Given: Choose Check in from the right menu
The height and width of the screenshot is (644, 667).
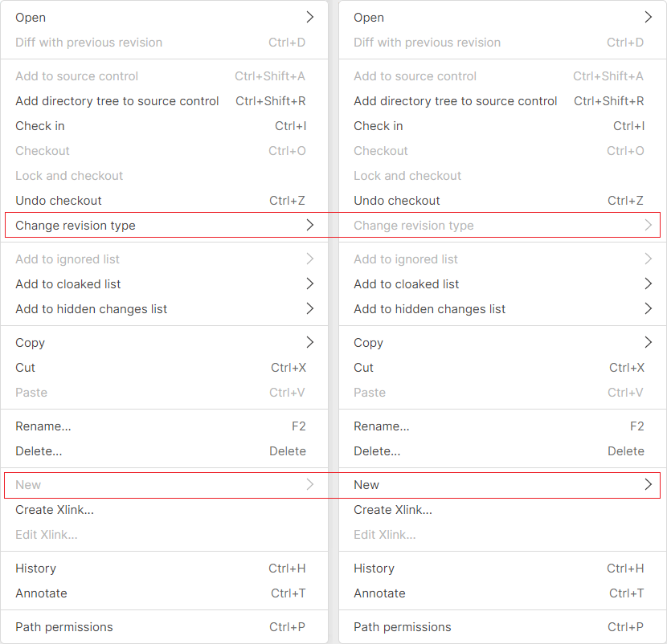Looking at the screenshot, I should [x=379, y=126].
